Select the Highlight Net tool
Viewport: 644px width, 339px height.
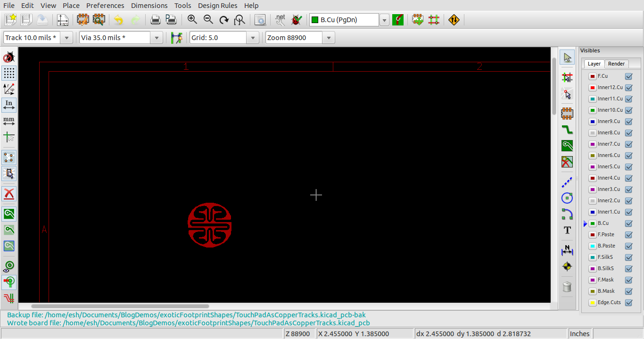pos(567,76)
